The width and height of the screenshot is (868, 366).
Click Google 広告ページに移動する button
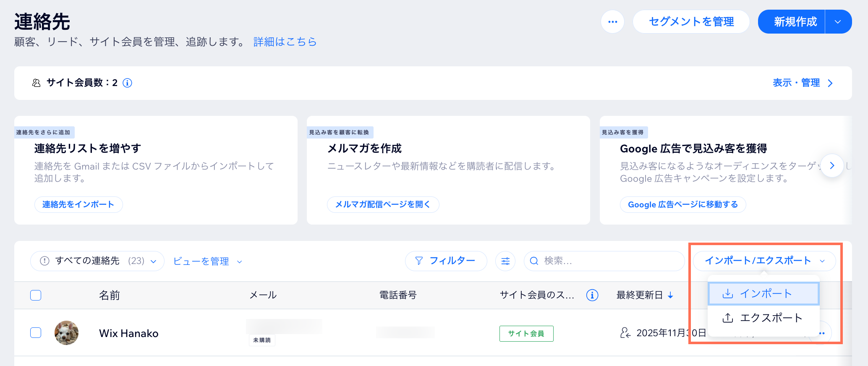682,204
